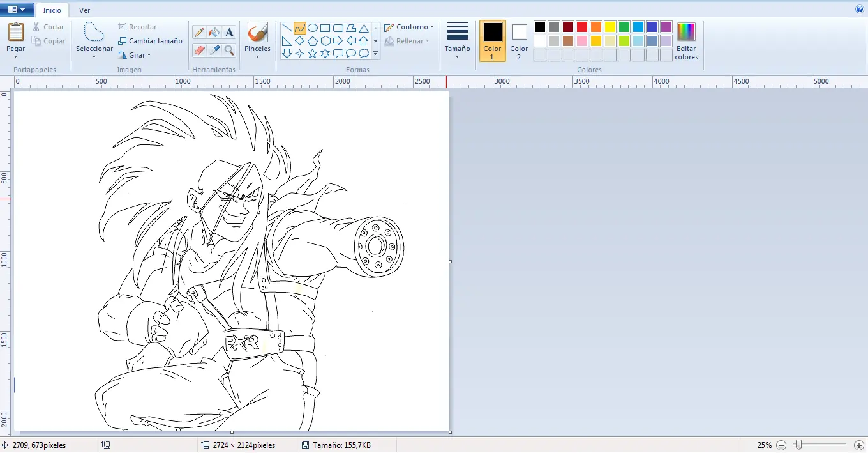
Task: Select the purple color swatch
Action: tap(666, 27)
